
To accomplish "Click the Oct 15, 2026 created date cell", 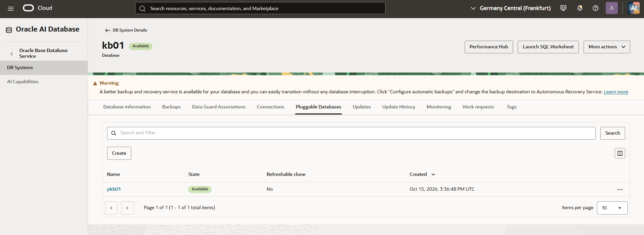I will pos(442,189).
